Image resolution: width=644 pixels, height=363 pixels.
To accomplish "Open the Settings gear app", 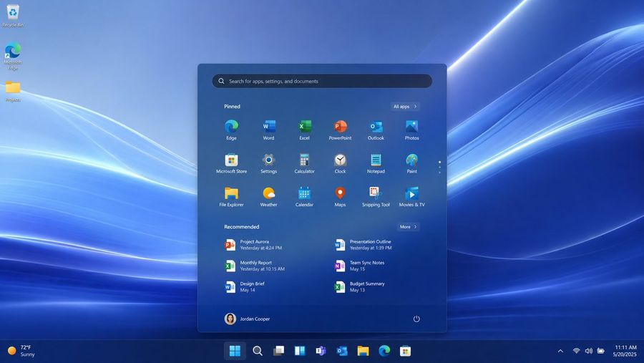I will point(268,163).
